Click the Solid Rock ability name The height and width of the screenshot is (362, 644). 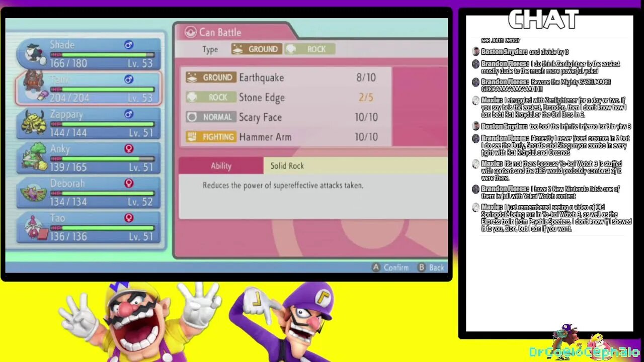pos(287,166)
